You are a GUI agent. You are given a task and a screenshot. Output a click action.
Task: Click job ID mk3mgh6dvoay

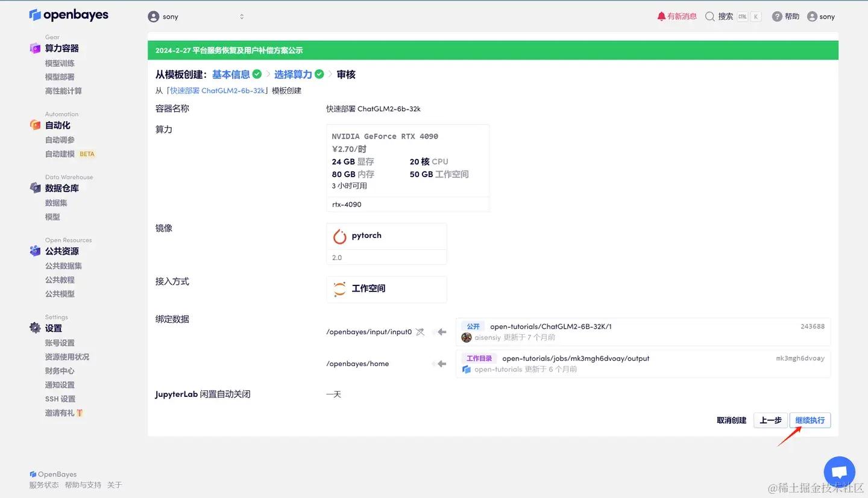coord(800,358)
